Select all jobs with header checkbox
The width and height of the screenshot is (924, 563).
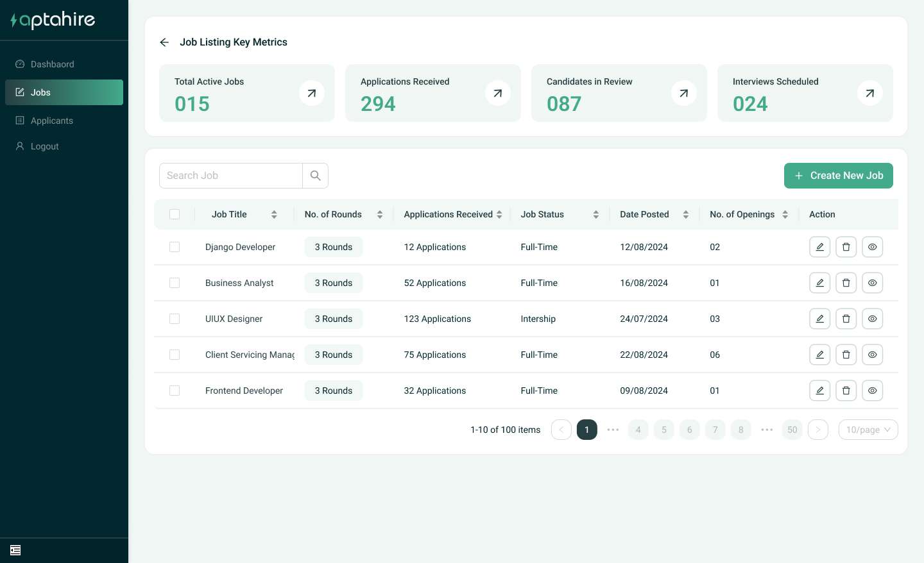click(175, 214)
